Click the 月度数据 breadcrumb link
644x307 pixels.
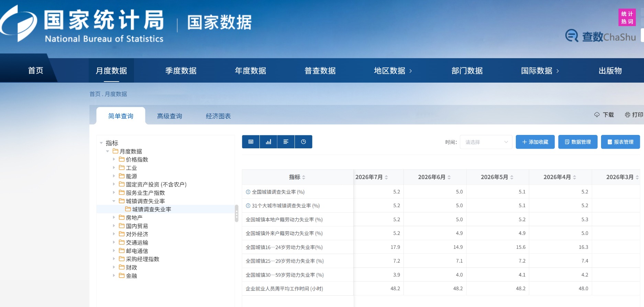coord(116,94)
